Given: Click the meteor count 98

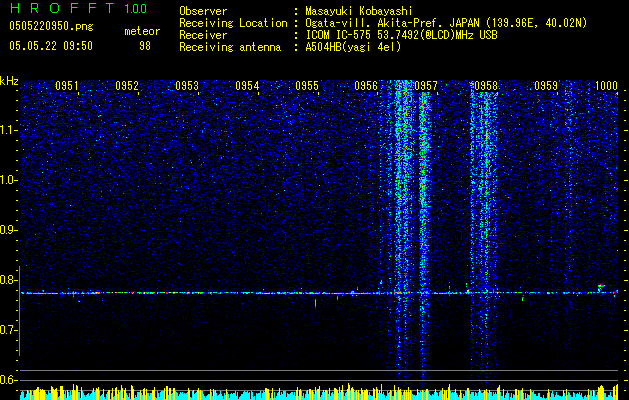Looking at the screenshot, I should [145, 46].
